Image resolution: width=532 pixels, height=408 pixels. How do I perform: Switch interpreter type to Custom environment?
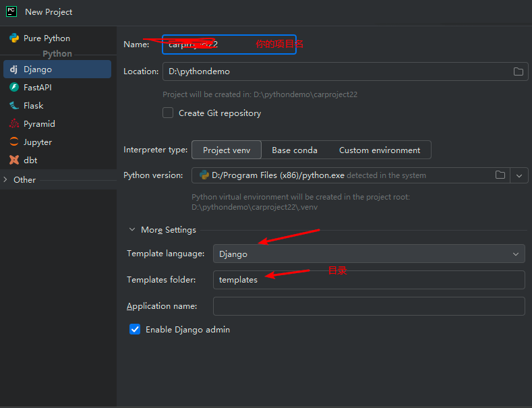380,150
